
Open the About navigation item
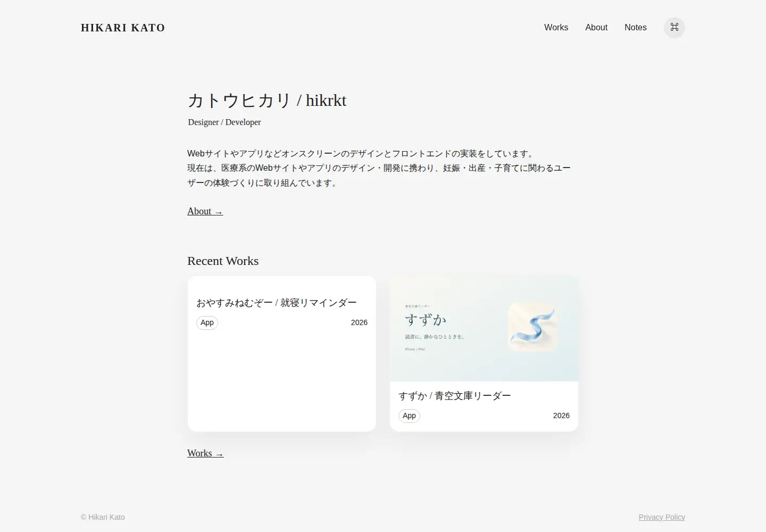point(596,28)
